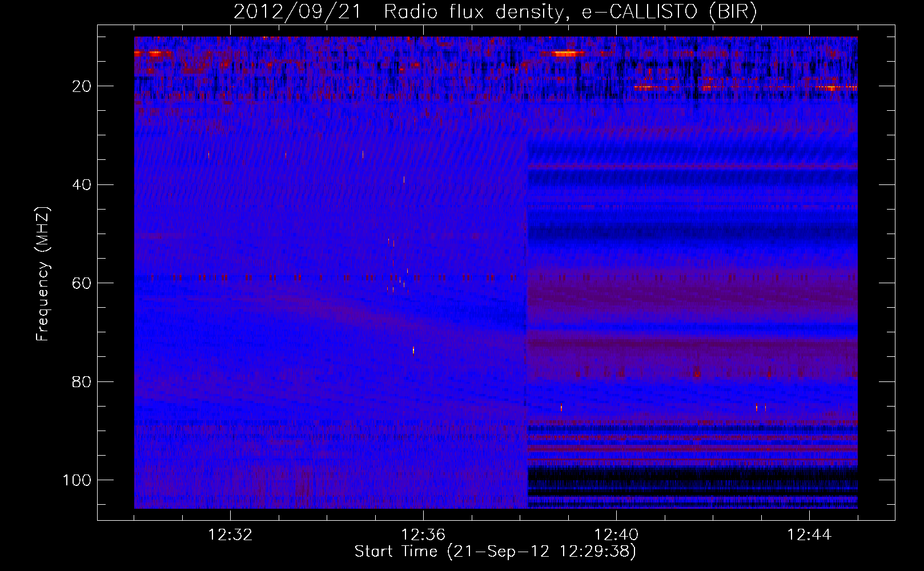Viewport: 924px width, 571px height.
Task: Click the 12:44 time axis label
Action: coord(809,535)
